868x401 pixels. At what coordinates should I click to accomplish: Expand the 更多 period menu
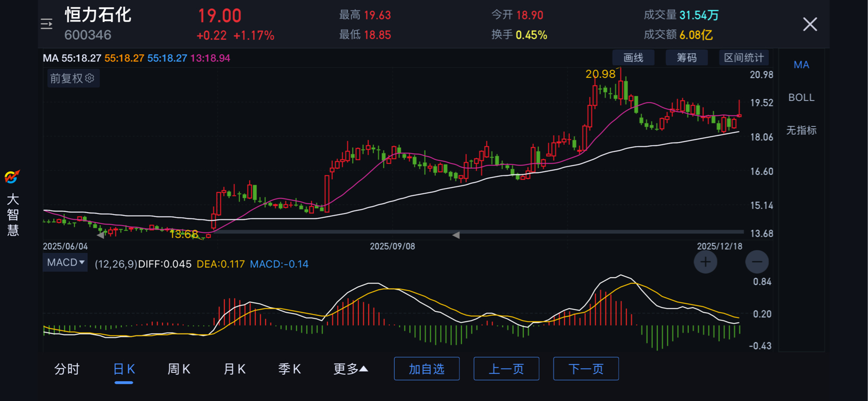(350, 369)
